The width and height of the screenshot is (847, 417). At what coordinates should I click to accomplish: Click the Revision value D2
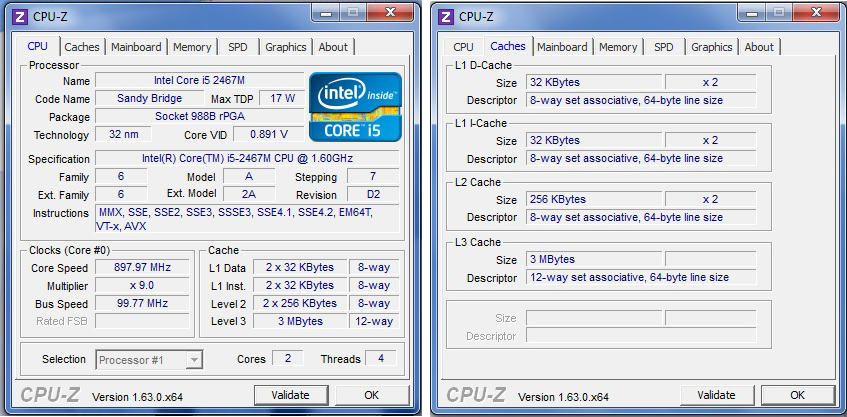pos(373,194)
